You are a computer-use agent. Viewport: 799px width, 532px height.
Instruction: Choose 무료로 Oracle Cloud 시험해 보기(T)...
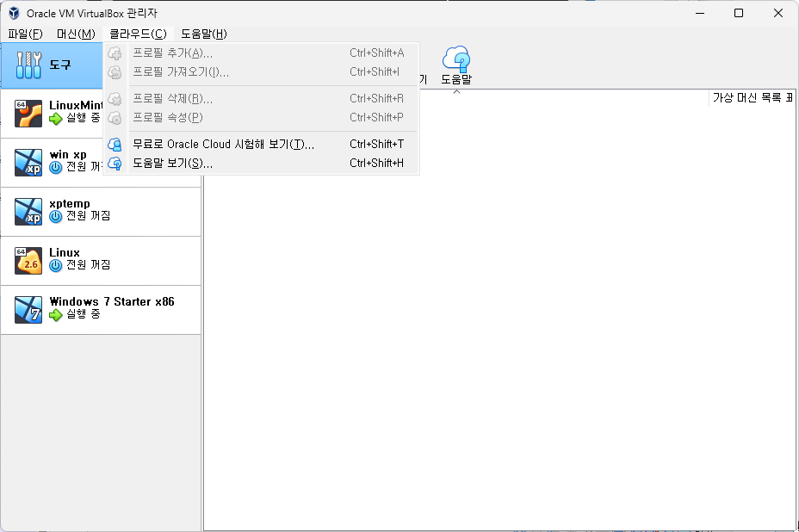click(x=261, y=145)
